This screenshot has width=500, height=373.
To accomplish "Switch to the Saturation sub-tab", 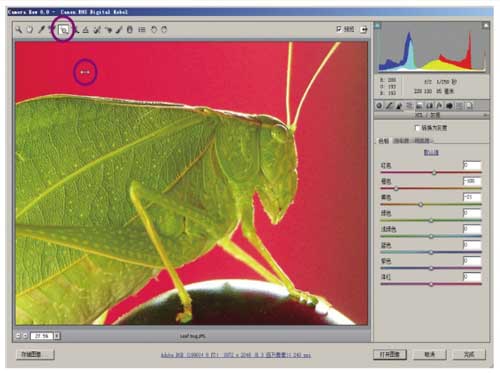I will point(401,141).
